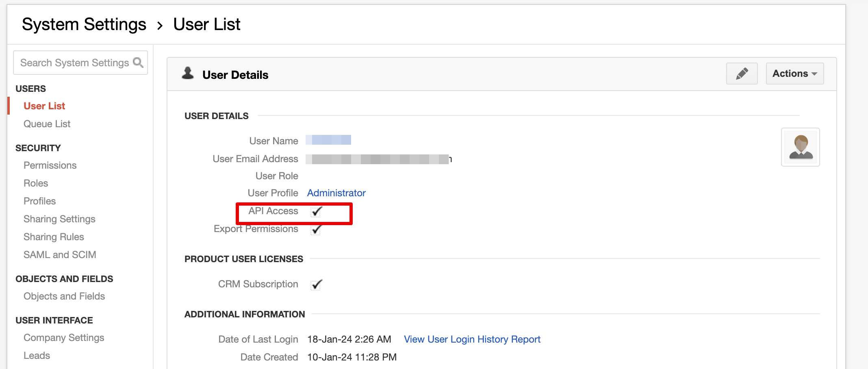868x369 pixels.
Task: Toggle the Export Permissions checkbox
Action: pos(316,230)
